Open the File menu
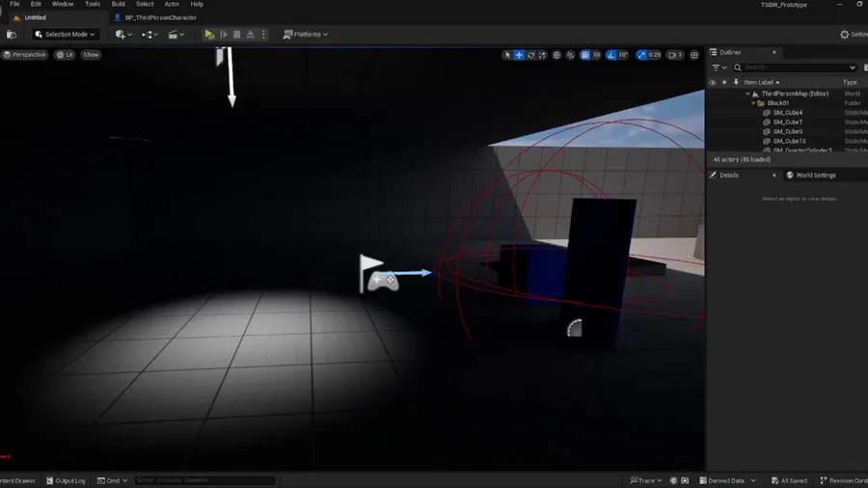868x488 pixels. pyautogui.click(x=14, y=4)
